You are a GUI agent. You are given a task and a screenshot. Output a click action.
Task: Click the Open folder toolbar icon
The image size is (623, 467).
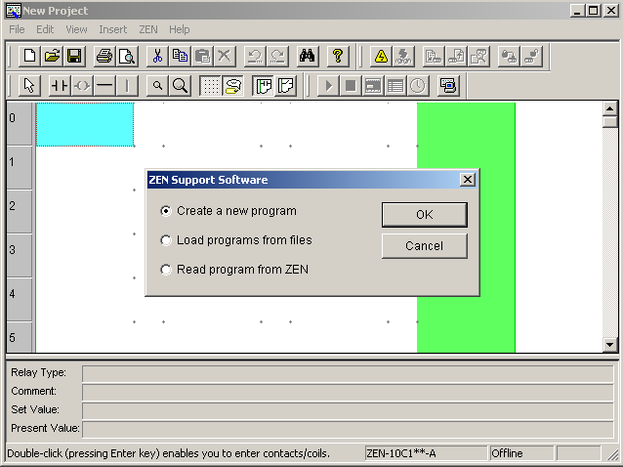tap(52, 56)
